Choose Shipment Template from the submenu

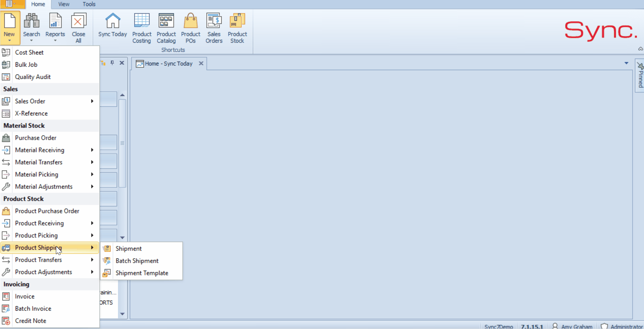click(142, 273)
